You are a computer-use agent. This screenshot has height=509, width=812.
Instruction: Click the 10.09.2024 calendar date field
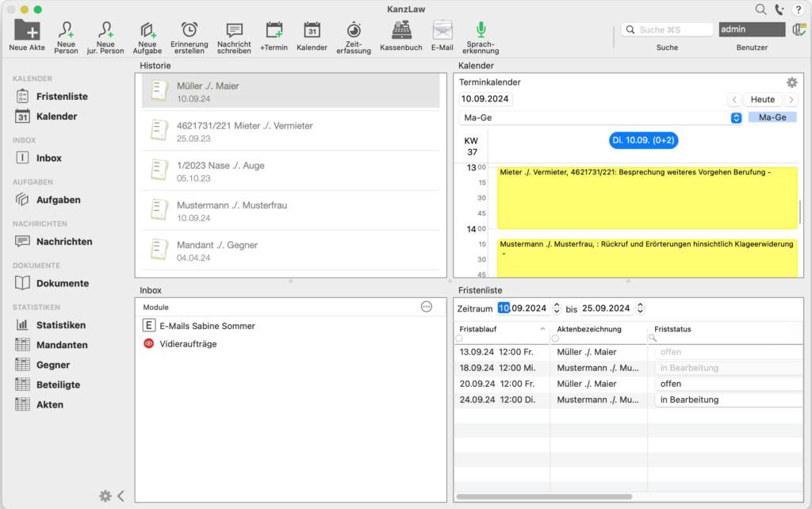click(485, 99)
